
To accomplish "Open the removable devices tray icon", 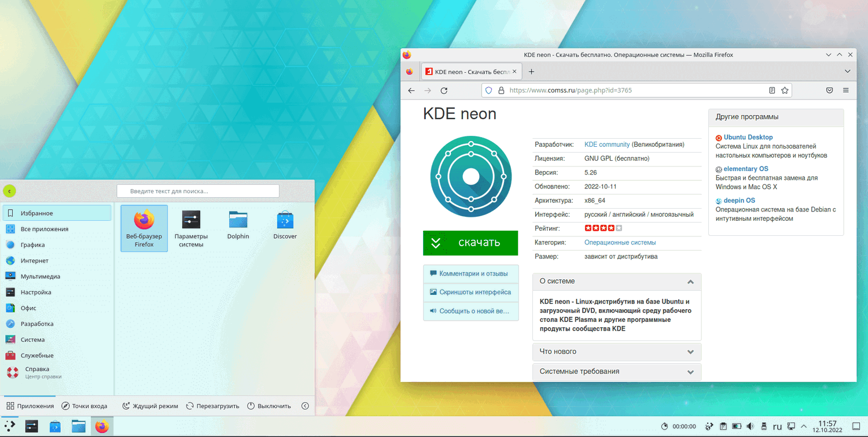I will pyautogui.click(x=764, y=427).
